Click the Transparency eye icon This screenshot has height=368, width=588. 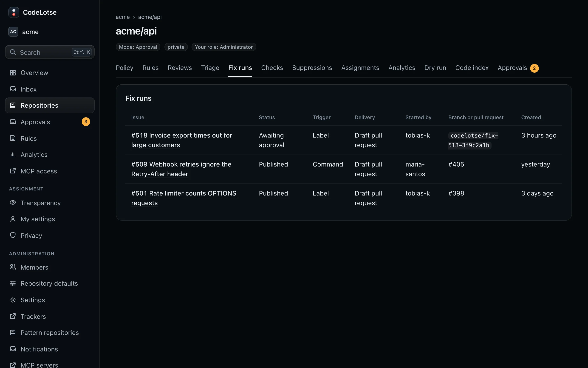pyautogui.click(x=13, y=202)
